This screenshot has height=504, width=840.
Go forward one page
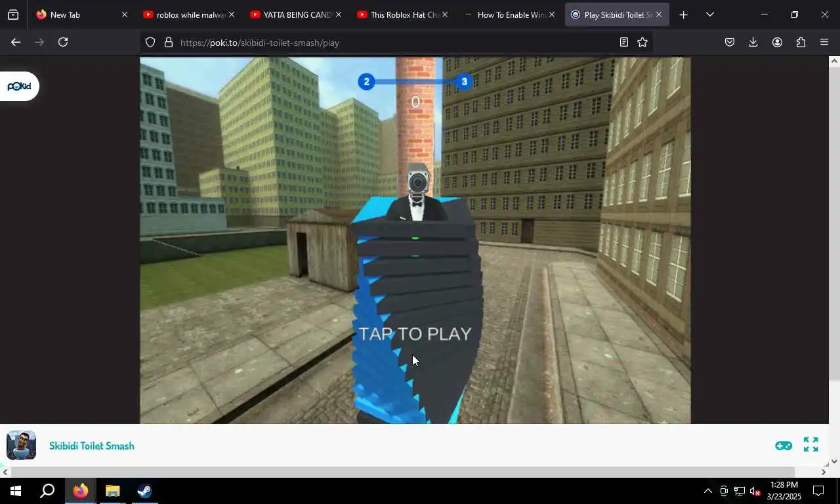(39, 42)
